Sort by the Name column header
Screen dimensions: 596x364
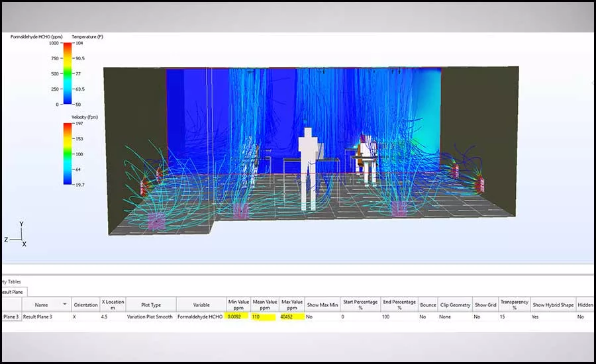[46, 304]
